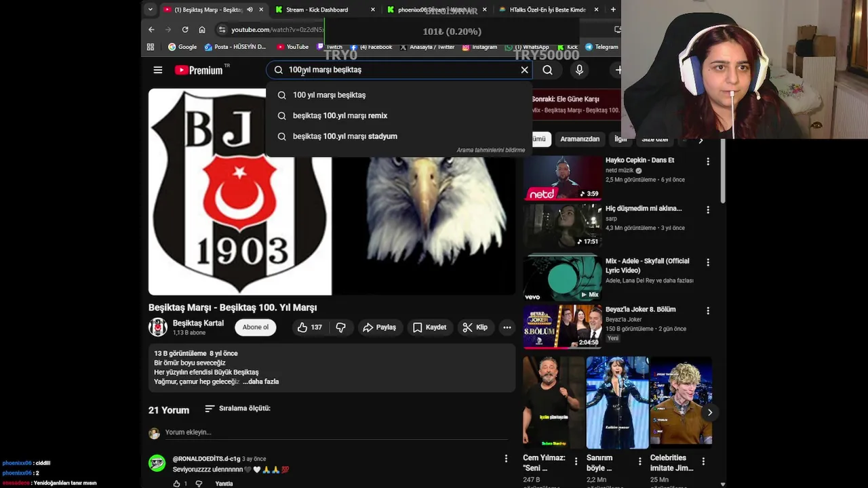This screenshot has width=868, height=488.
Task: Open comment sort 'Sıralama ölçütü' dropdown
Action: coord(237,409)
